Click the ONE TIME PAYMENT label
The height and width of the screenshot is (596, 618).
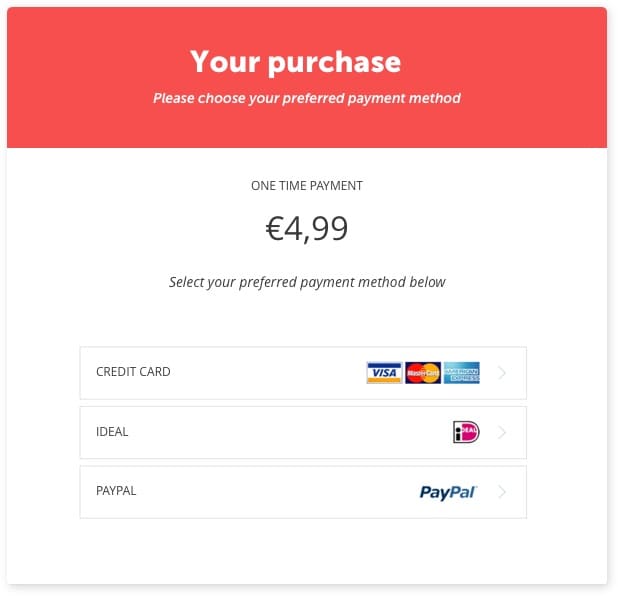click(307, 186)
